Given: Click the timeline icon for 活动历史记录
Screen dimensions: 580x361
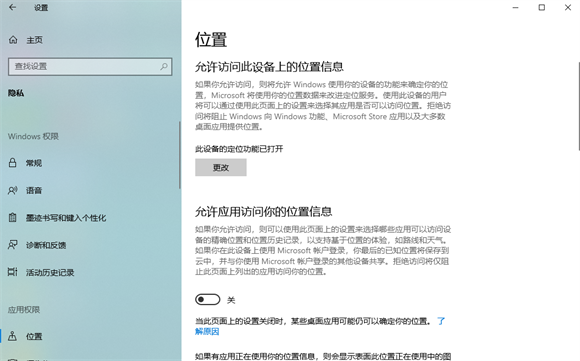Looking at the screenshot, I should [13, 272].
